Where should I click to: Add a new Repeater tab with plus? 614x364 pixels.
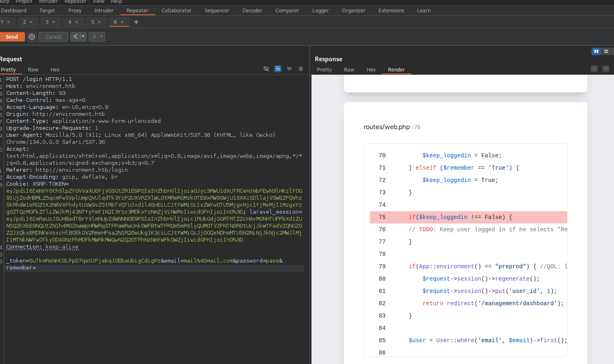tap(136, 22)
